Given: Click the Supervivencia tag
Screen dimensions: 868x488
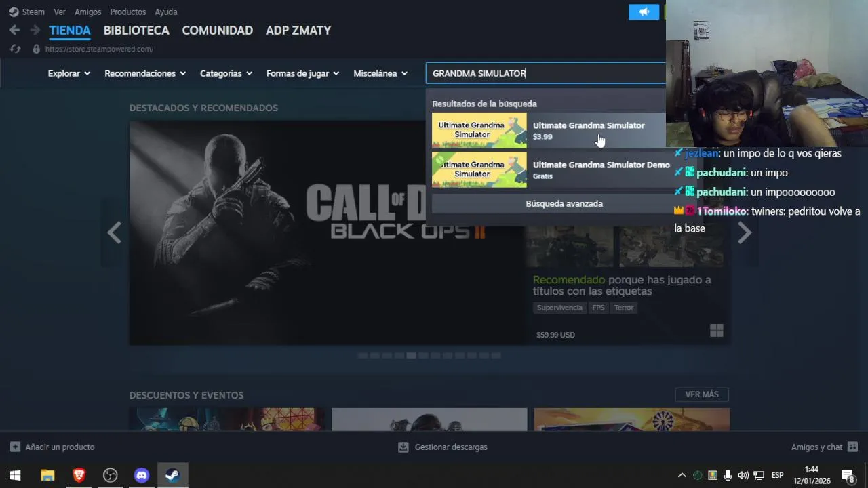Looking at the screenshot, I should click(559, 308).
